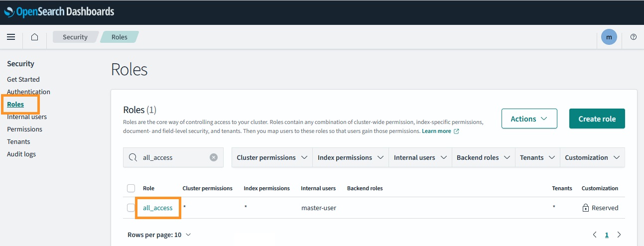
Task: Click the 'Roles (1)' table heading
Action: coord(139,110)
